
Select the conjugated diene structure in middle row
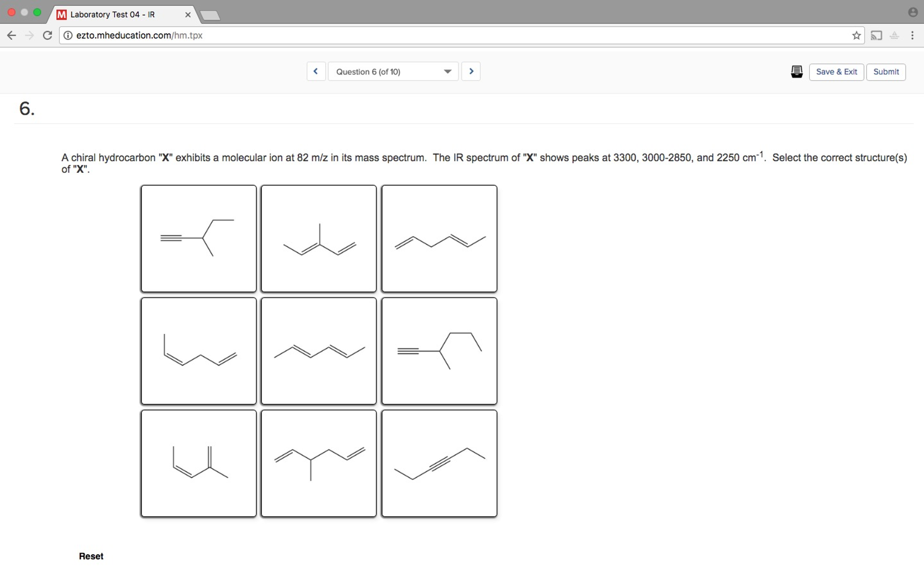pyautogui.click(x=318, y=351)
